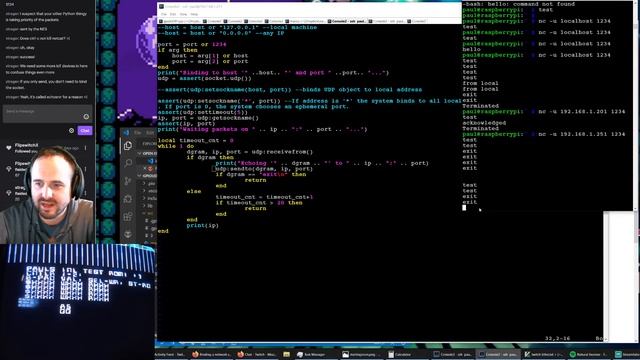Open Source Control in VS Code activity bar
The width and height of the screenshot is (640, 360).
(x=128, y=181)
